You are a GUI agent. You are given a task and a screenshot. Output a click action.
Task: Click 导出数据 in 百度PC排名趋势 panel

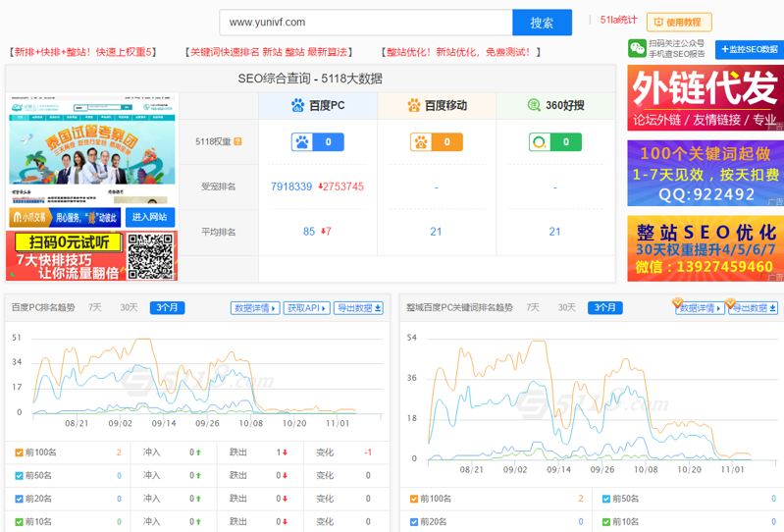click(x=358, y=308)
